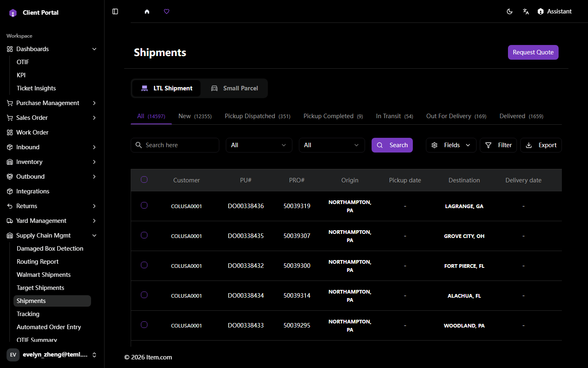Select the Small Parcel tab
Viewport: 588px width, 368px height.
tap(234, 88)
